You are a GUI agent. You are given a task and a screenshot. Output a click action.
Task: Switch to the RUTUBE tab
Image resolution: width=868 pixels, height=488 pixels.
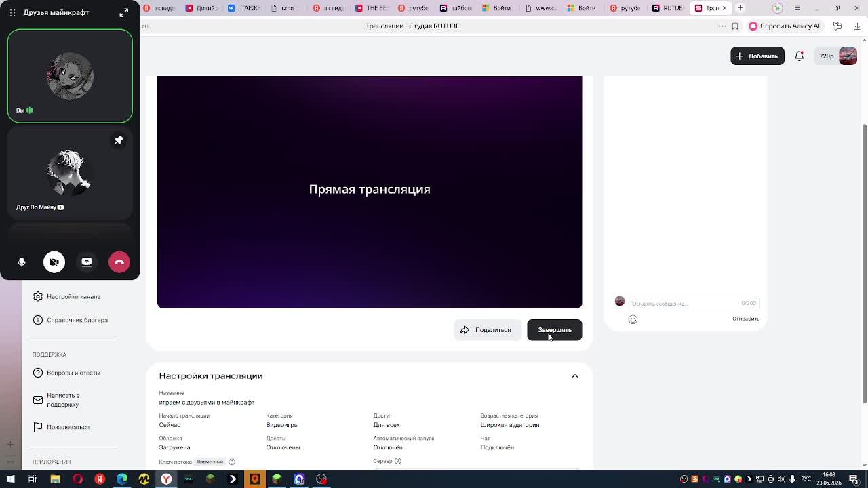point(668,8)
